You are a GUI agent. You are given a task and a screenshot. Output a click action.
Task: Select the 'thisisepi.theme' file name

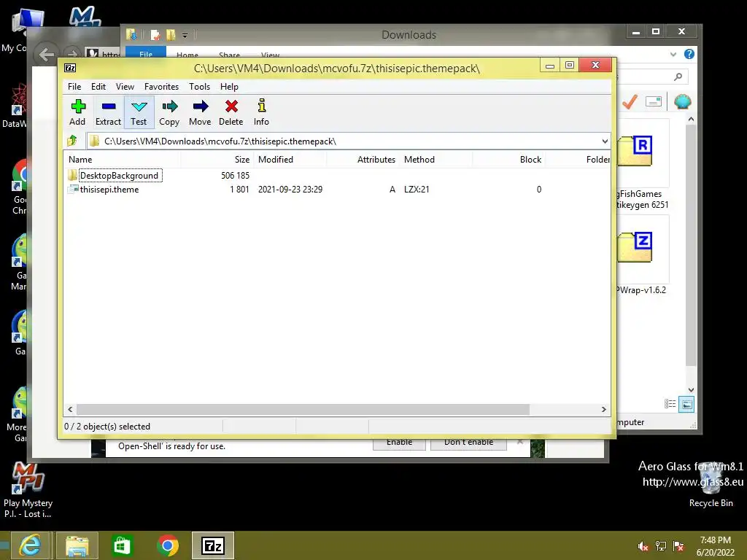pos(109,190)
